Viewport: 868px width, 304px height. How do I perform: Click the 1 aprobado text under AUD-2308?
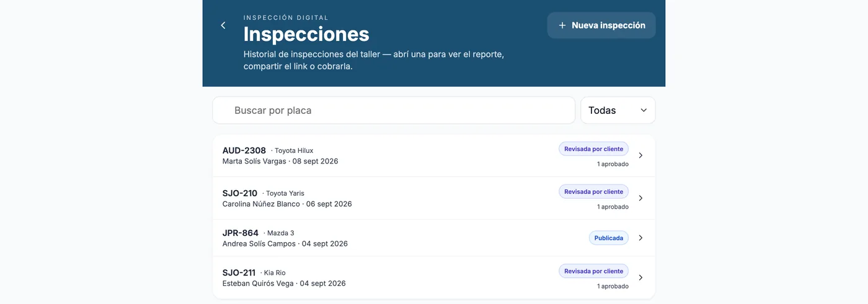click(613, 164)
